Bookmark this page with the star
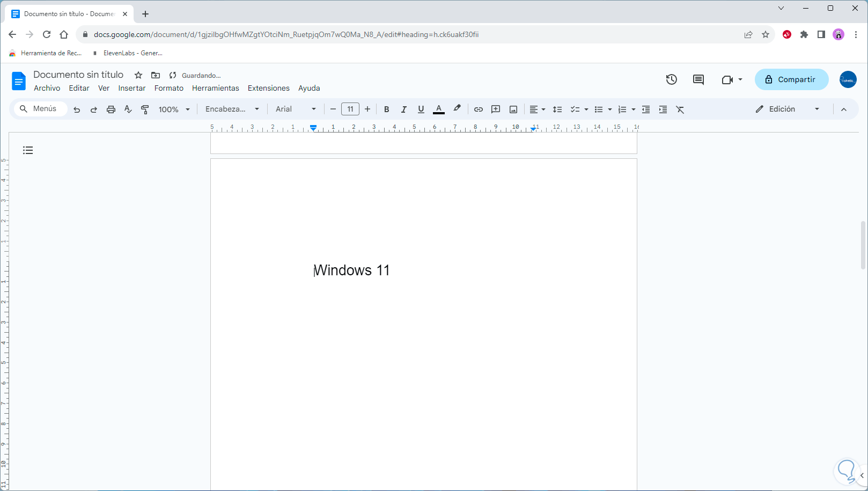Screen dimensions: 868x491 tap(766, 34)
